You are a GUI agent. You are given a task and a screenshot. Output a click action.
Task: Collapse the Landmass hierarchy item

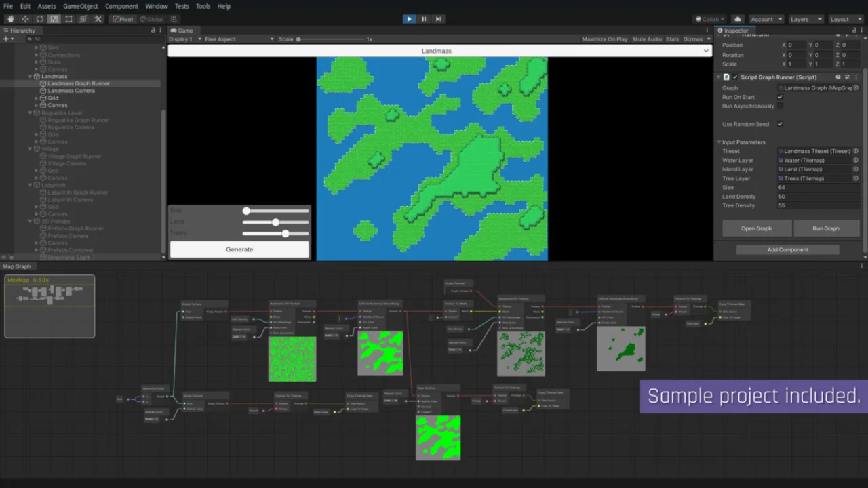point(31,77)
